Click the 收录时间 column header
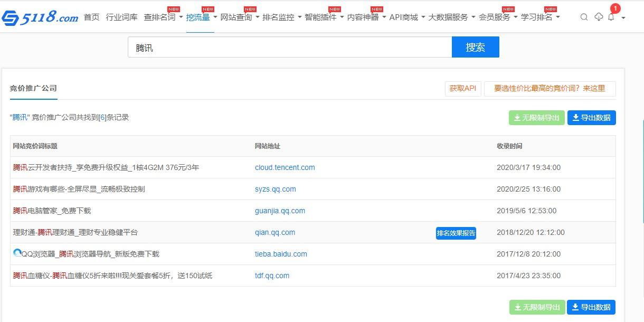644x322 pixels. coord(509,146)
